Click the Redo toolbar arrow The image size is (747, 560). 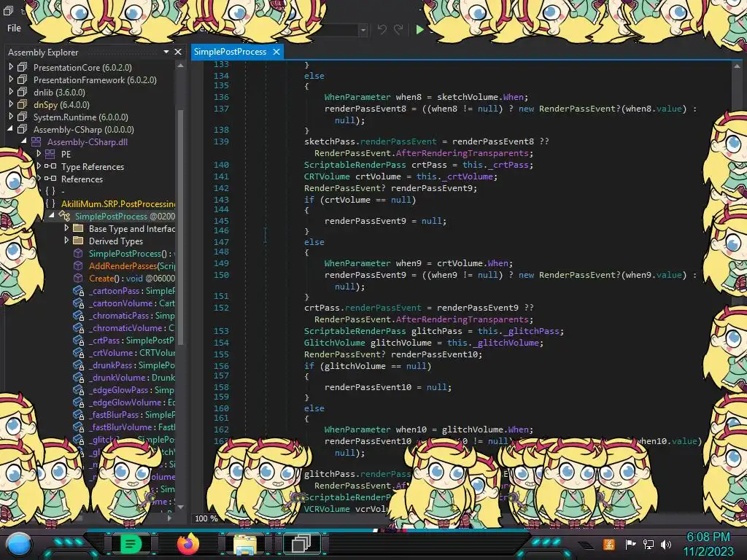(398, 29)
